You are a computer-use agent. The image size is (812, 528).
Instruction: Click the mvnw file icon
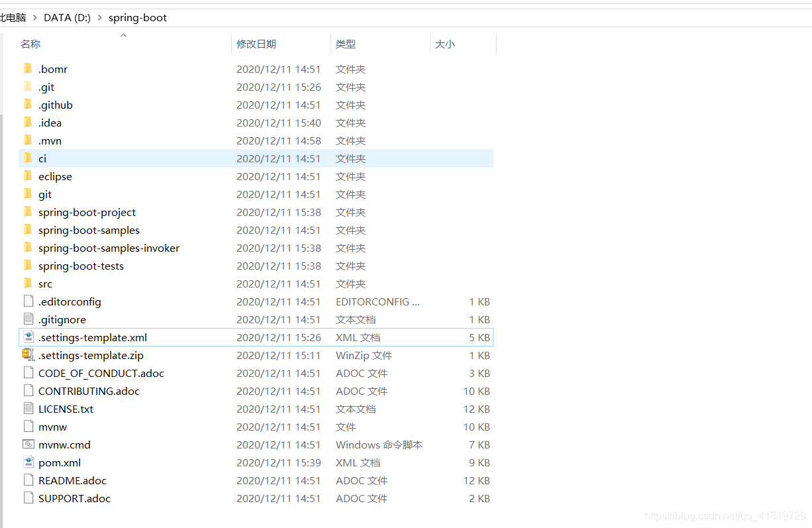[x=28, y=427]
